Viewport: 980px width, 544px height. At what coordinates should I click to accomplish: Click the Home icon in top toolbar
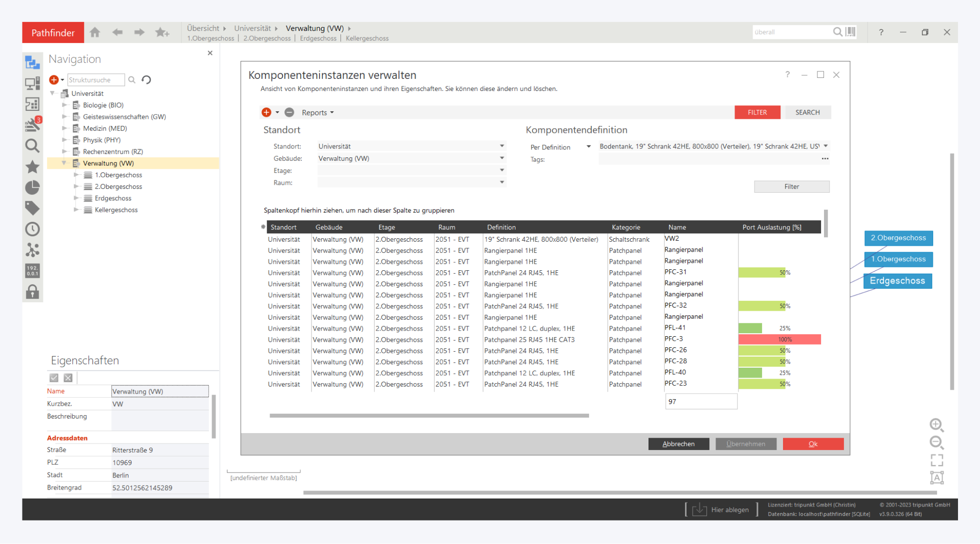(x=95, y=32)
